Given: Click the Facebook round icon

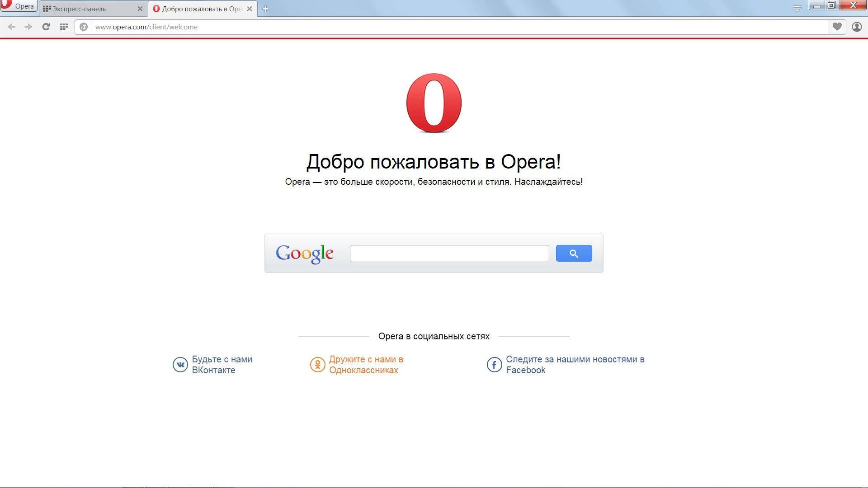Looking at the screenshot, I should [494, 365].
